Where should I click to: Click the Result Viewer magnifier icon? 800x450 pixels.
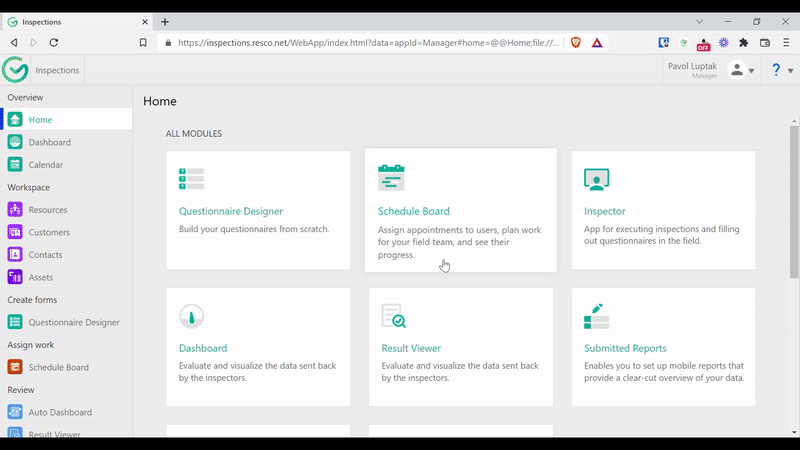(394, 316)
